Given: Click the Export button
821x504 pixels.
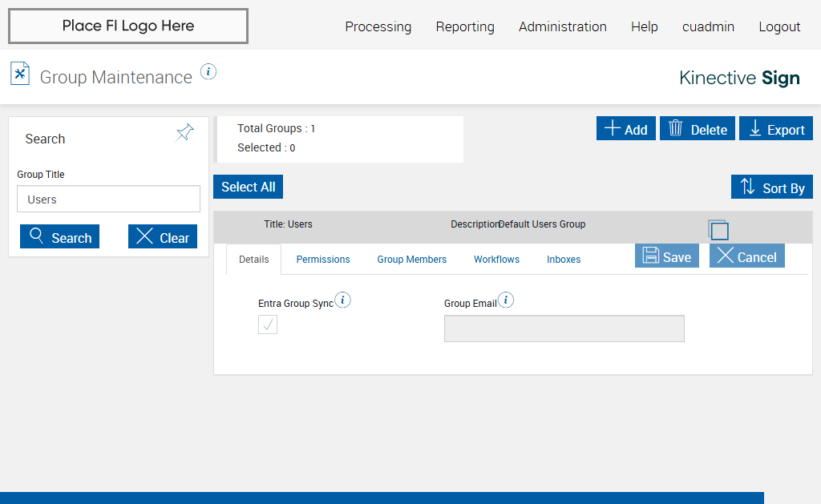Looking at the screenshot, I should coord(776,128).
